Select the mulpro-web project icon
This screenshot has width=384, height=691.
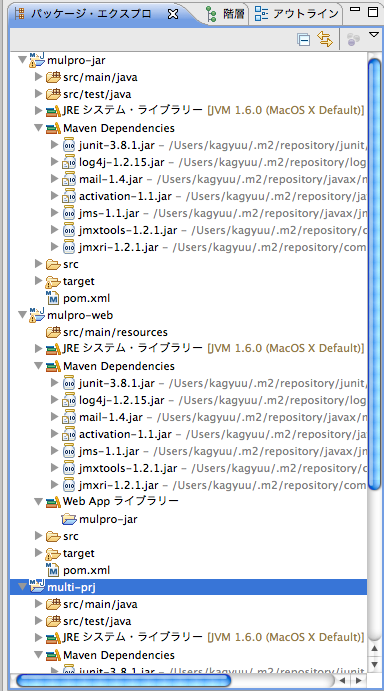click(37, 316)
